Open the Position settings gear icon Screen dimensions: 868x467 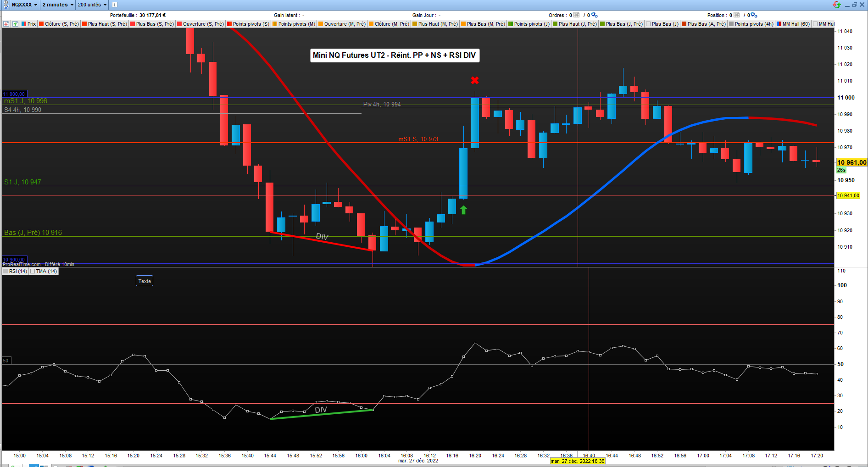754,15
